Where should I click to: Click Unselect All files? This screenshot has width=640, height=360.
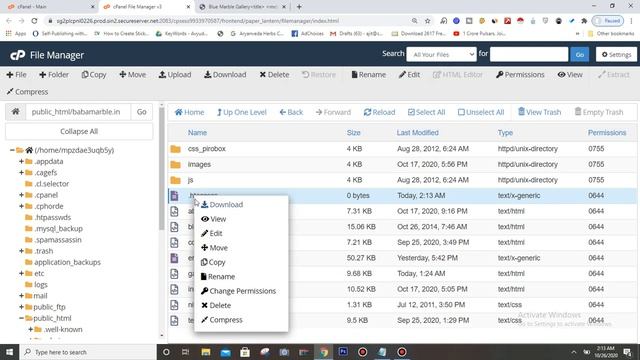(481, 112)
